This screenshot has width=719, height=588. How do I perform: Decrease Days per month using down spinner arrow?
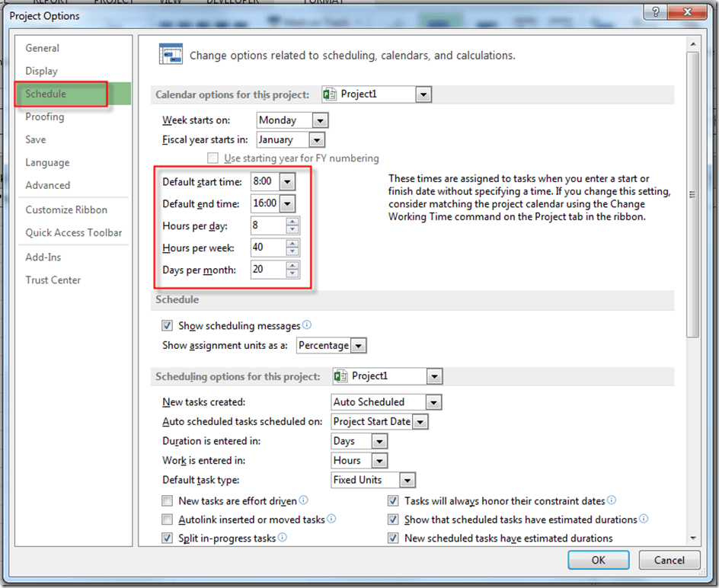(x=293, y=273)
